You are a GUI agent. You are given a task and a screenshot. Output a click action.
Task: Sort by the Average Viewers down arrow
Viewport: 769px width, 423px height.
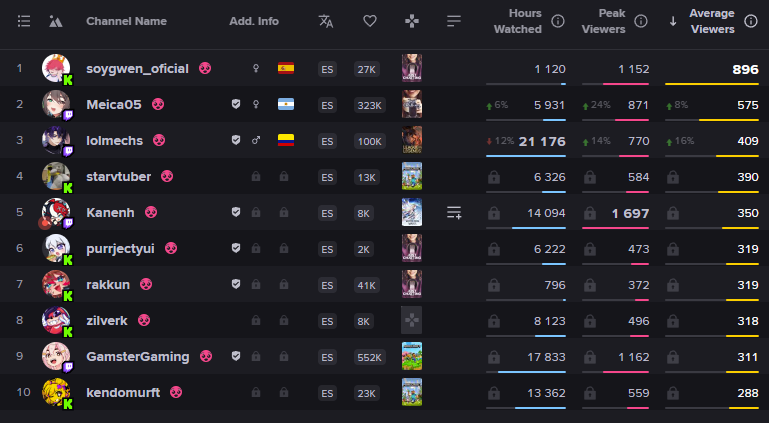pyautogui.click(x=672, y=21)
